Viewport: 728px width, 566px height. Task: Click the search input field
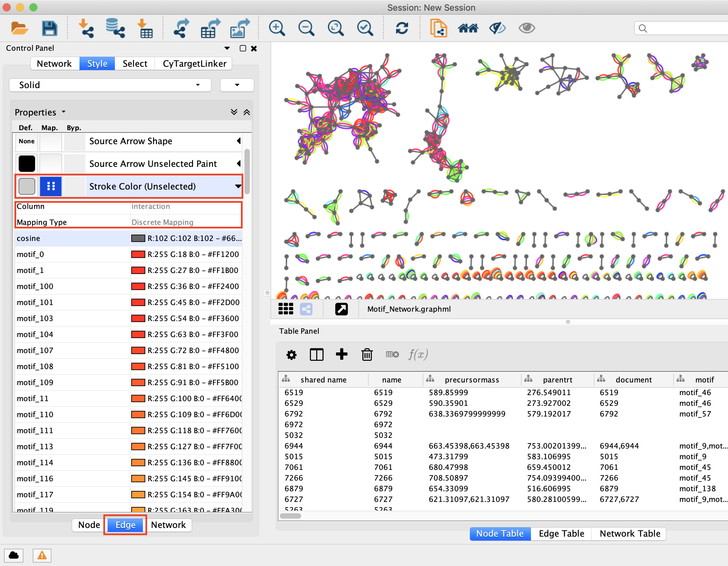tap(685, 28)
